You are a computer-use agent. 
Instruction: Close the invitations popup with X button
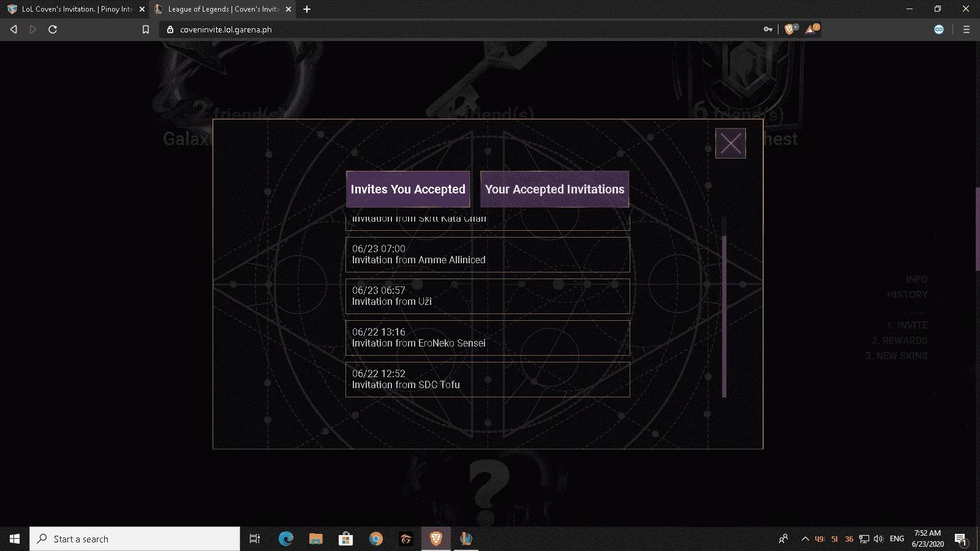pyautogui.click(x=730, y=143)
